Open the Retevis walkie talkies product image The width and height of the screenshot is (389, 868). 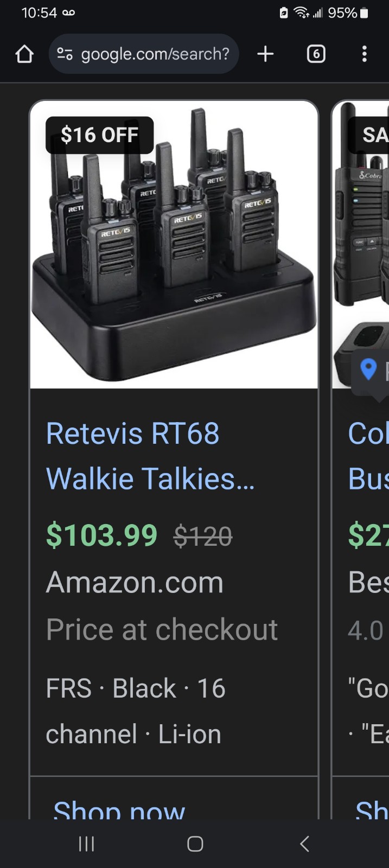pyautogui.click(x=174, y=245)
